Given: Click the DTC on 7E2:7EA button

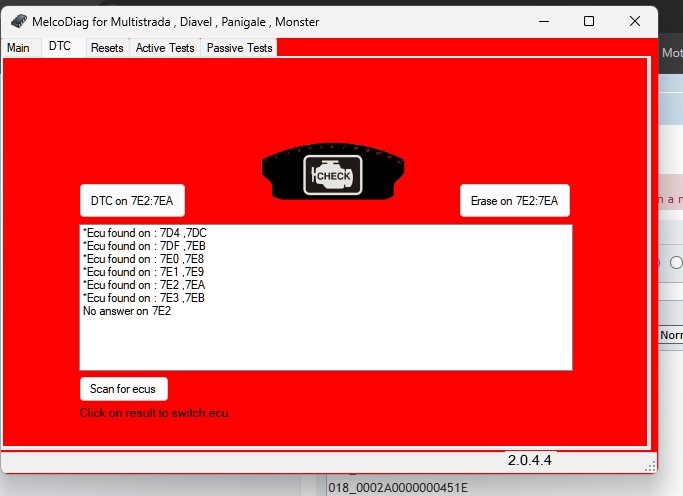Looking at the screenshot, I should click(132, 201).
